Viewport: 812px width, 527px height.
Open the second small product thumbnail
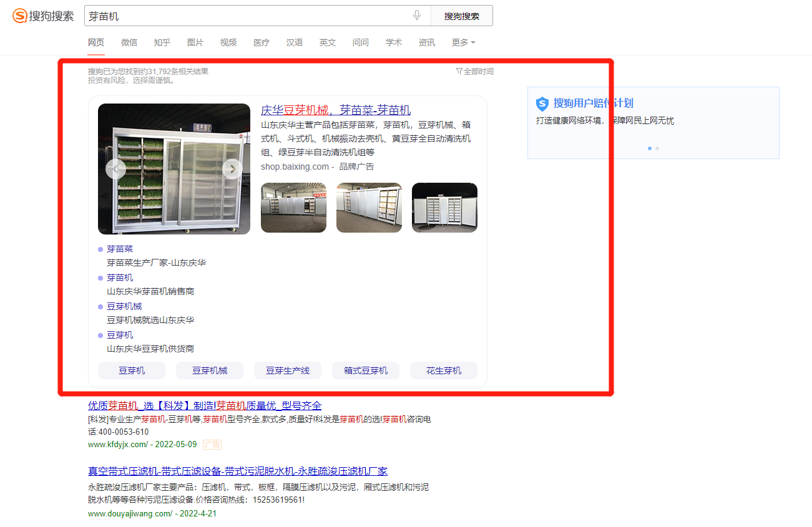coord(369,208)
